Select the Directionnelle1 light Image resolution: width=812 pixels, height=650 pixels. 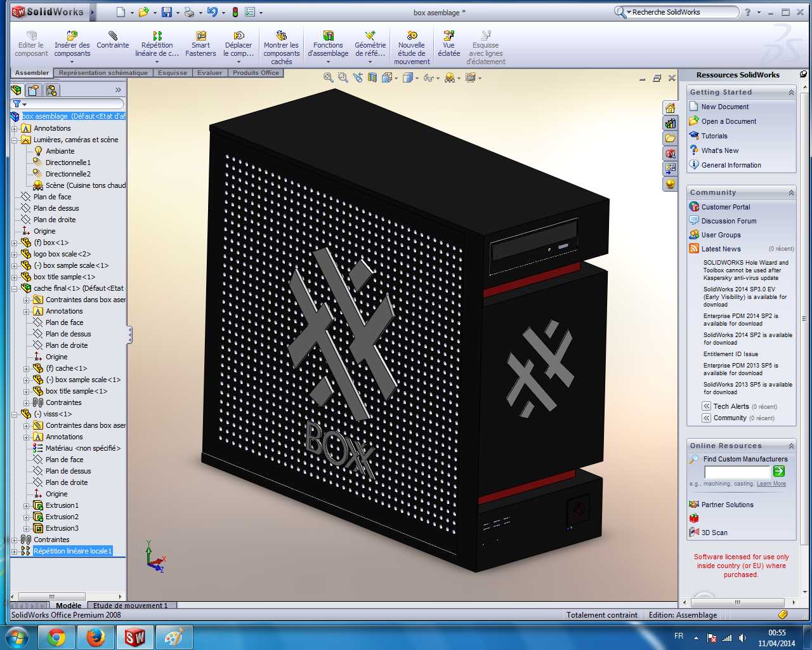(68, 162)
